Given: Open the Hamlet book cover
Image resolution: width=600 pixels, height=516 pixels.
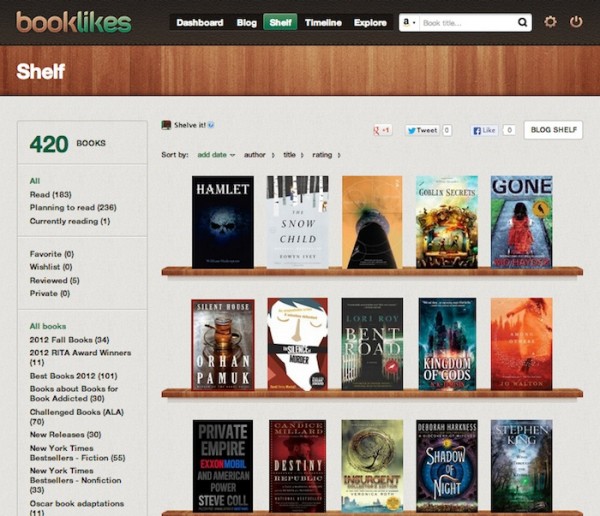Looking at the screenshot, I should (x=223, y=222).
